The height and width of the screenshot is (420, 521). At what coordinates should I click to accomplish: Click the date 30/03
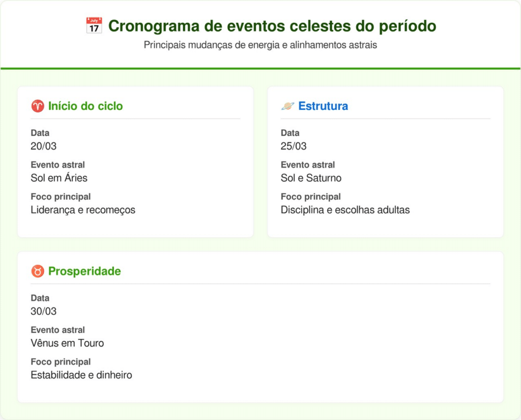pos(44,311)
